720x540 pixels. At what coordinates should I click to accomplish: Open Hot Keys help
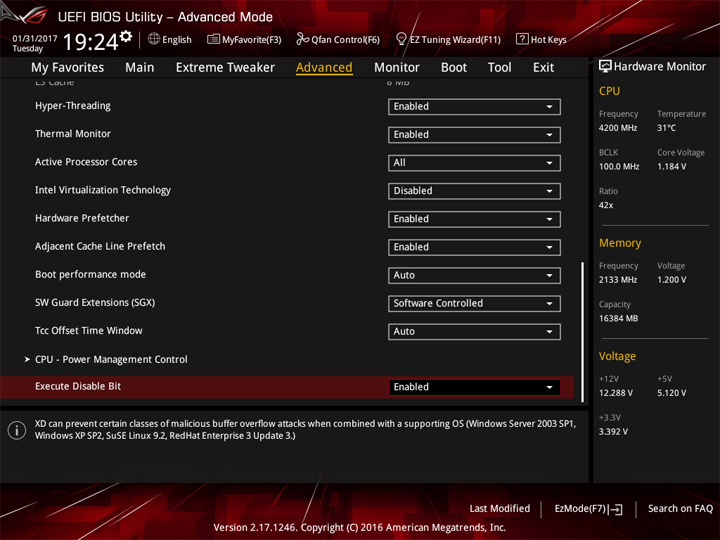tap(541, 39)
